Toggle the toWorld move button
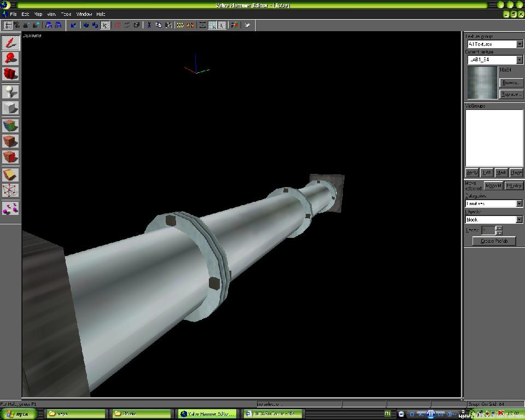Image resolution: width=525 pixels, height=420 pixels. tap(494, 186)
